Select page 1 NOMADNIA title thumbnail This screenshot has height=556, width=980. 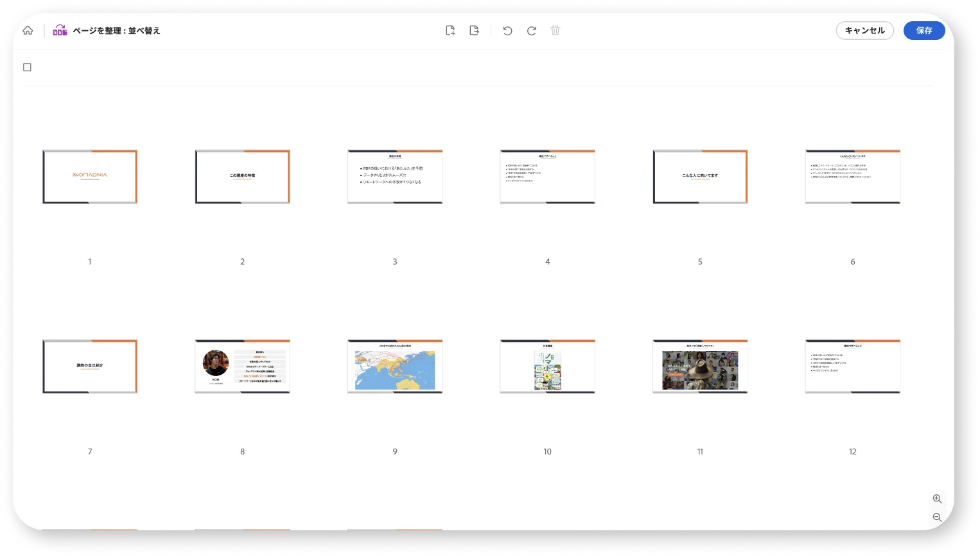(x=90, y=177)
